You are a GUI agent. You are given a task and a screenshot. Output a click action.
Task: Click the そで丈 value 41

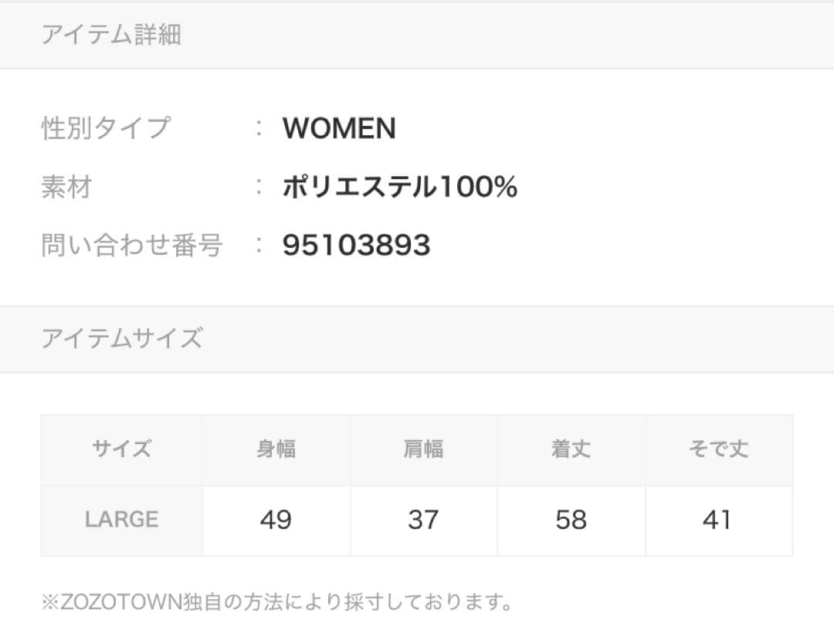pyautogui.click(x=718, y=520)
